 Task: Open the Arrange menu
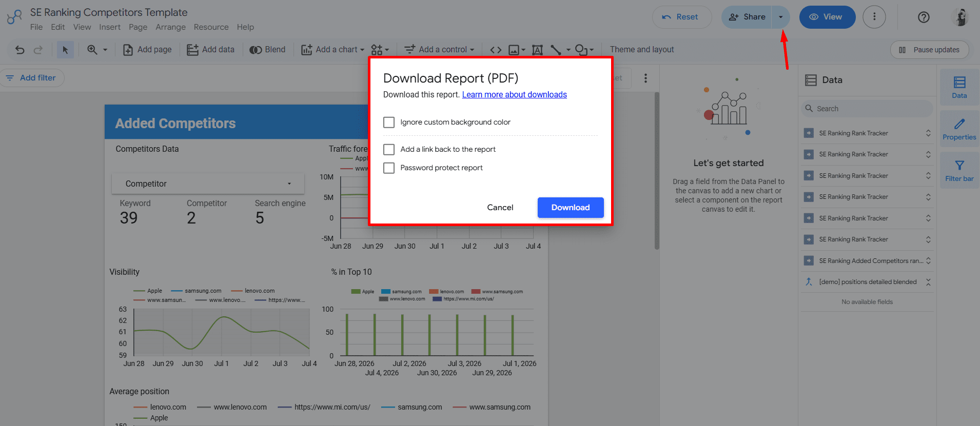point(171,27)
